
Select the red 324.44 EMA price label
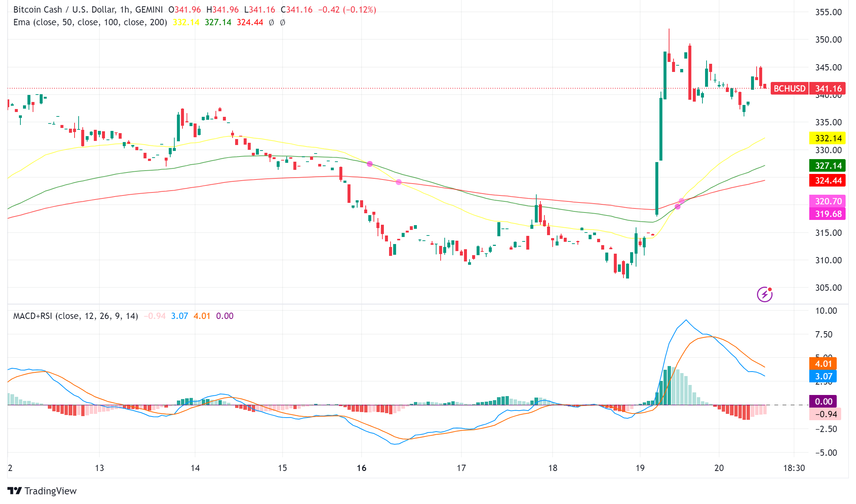[827, 181]
